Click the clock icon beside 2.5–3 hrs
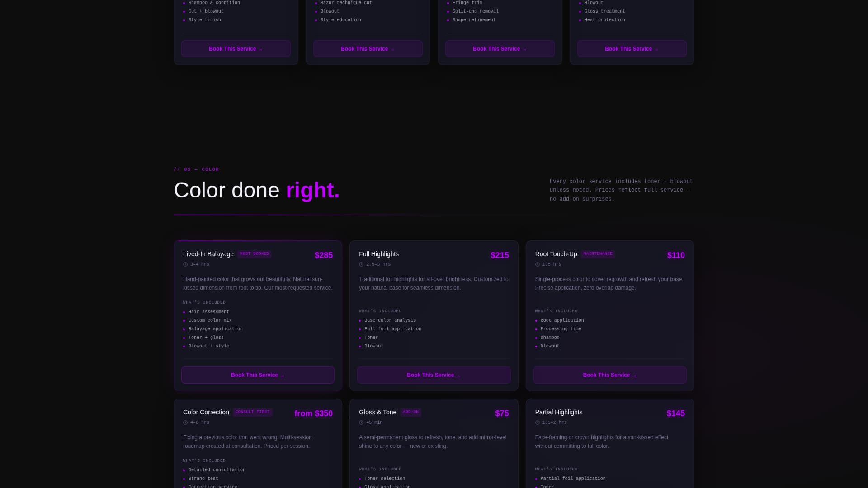This screenshot has width=868, height=488. (361, 265)
